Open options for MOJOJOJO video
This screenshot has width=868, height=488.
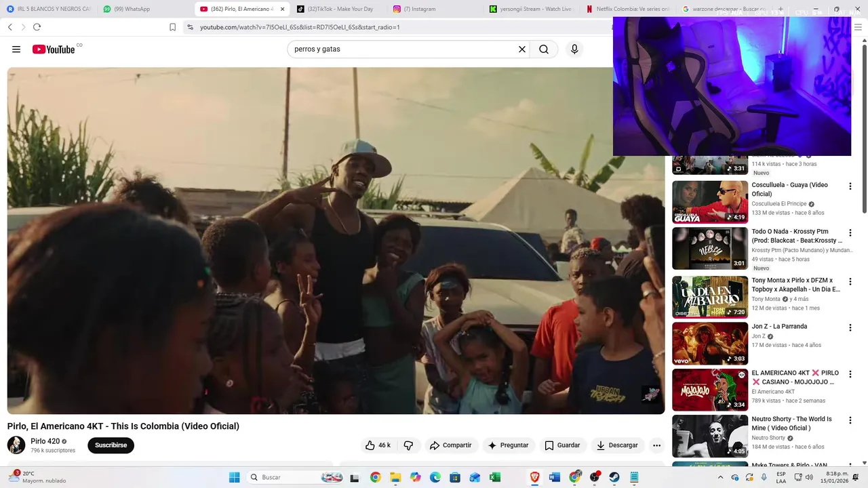coord(850,374)
